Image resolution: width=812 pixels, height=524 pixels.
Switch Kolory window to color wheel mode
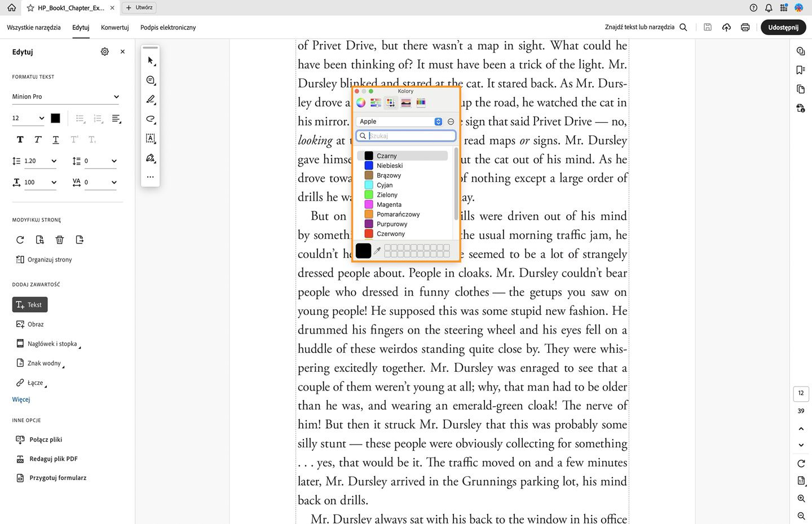point(361,103)
